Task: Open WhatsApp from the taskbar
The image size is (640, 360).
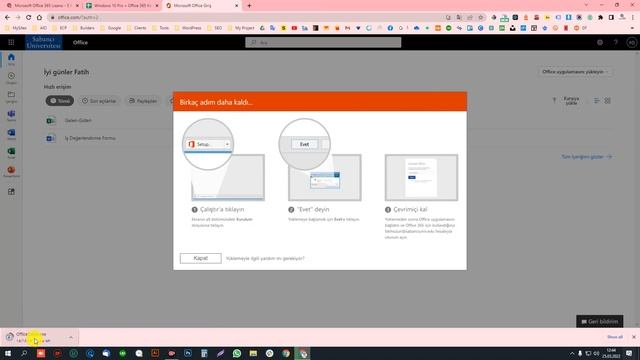Action: 237,353
